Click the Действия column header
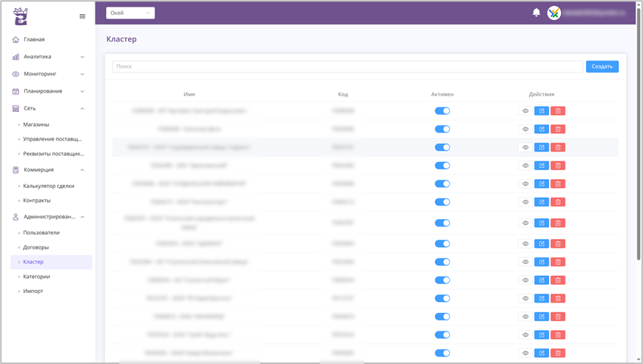This screenshot has height=364, width=643. pos(542,94)
